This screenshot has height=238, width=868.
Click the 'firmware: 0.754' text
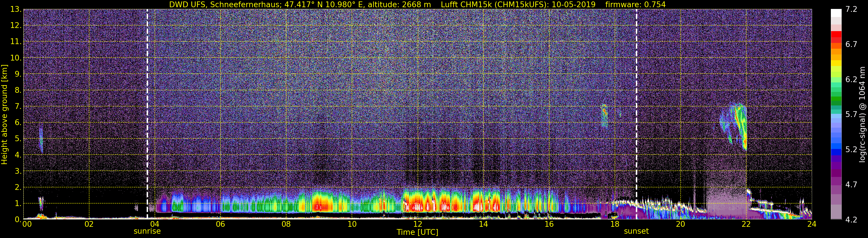pyautogui.click(x=635, y=4)
